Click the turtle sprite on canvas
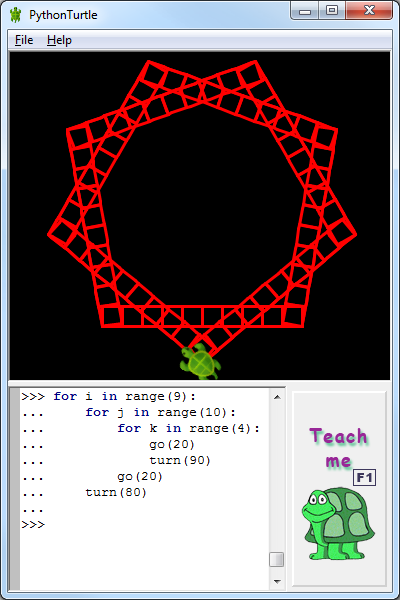This screenshot has height=600, width=400. [200, 362]
